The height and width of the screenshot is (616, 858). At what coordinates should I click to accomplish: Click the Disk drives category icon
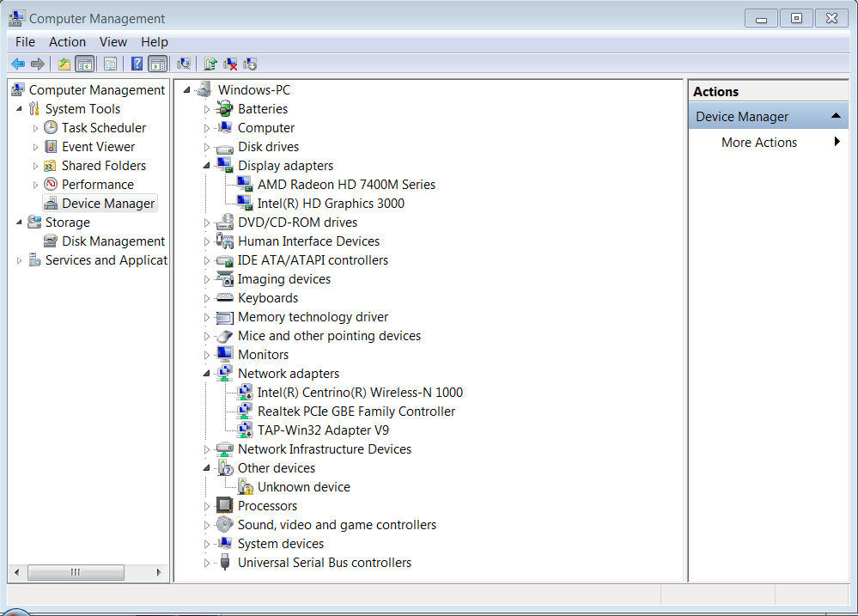point(224,148)
